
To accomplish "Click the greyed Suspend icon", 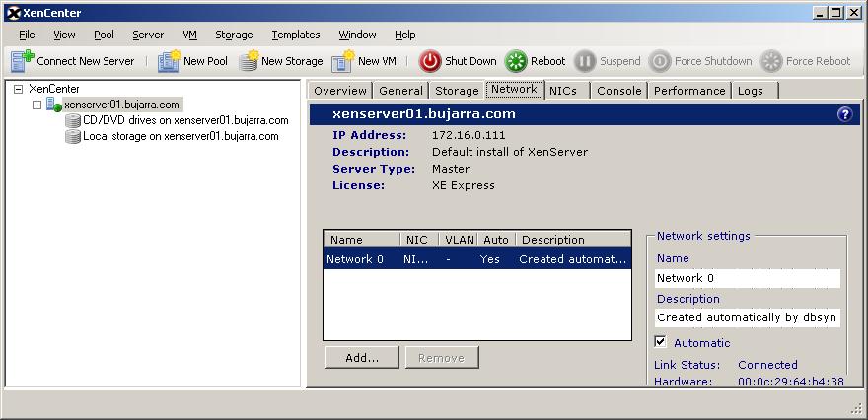I will tap(585, 61).
